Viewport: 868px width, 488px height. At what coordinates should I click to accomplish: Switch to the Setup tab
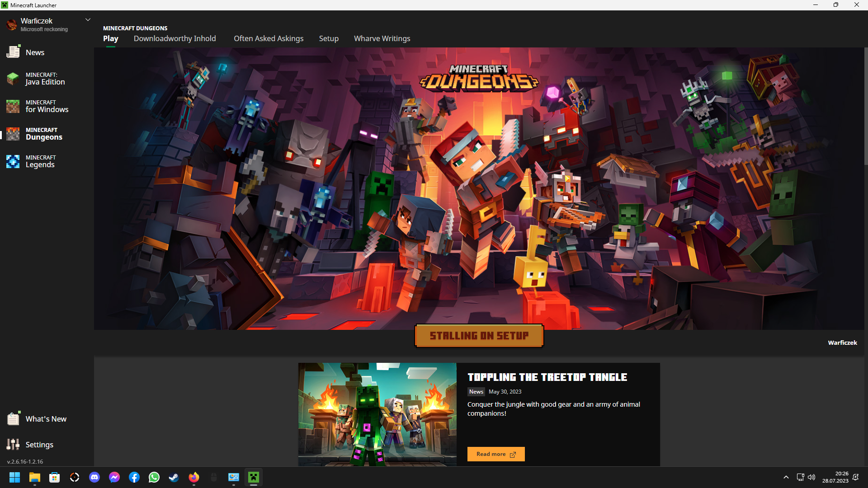(x=329, y=38)
